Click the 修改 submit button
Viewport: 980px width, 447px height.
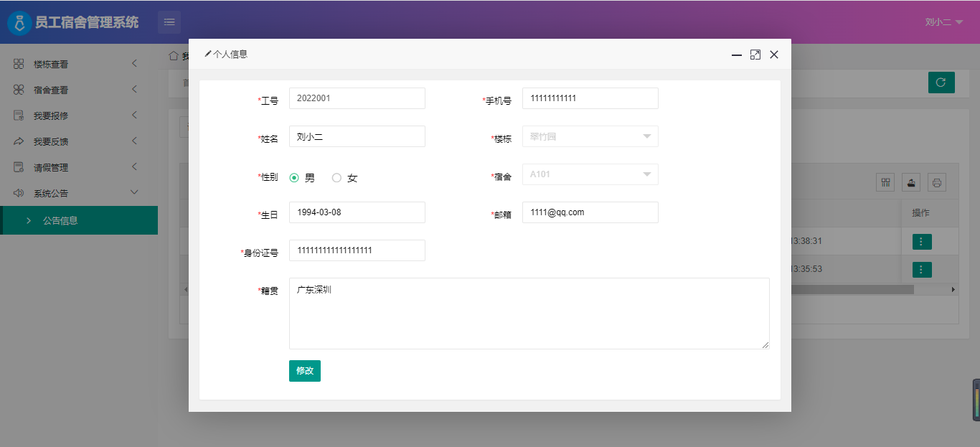coord(305,371)
